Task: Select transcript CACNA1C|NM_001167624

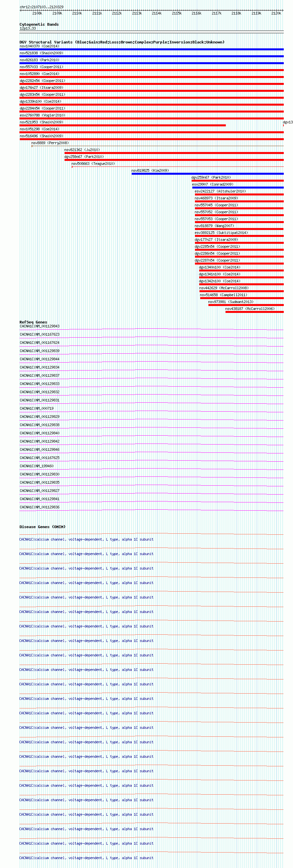Action: (x=40, y=343)
